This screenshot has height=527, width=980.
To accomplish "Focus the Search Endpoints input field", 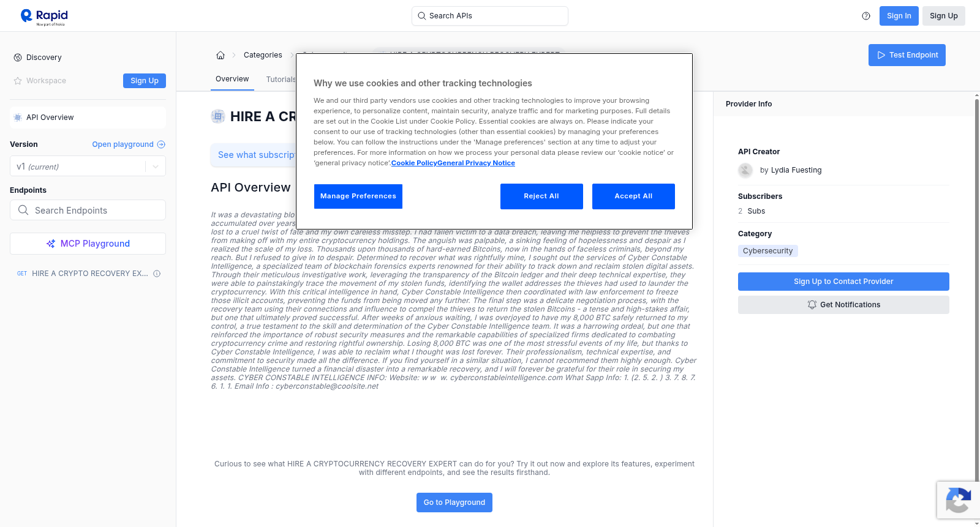I will pos(88,210).
